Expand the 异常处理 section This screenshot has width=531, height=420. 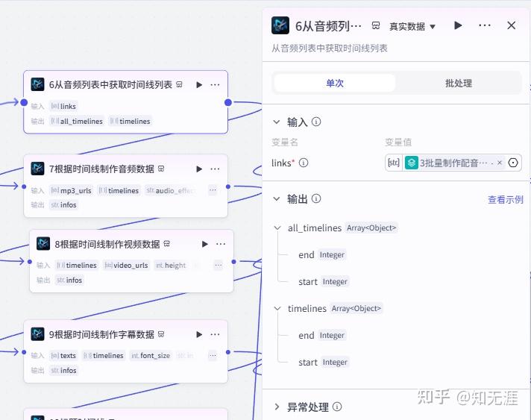pyautogui.click(x=277, y=407)
